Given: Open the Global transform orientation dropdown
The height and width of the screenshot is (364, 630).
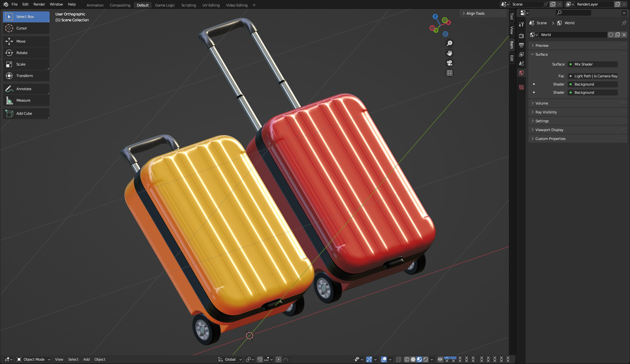Looking at the screenshot, I should (x=230, y=359).
